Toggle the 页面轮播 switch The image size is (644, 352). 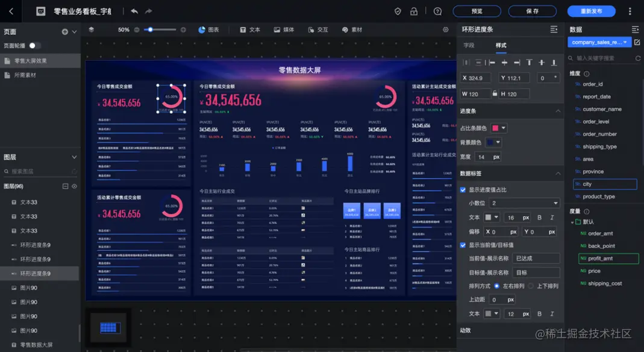(x=35, y=45)
